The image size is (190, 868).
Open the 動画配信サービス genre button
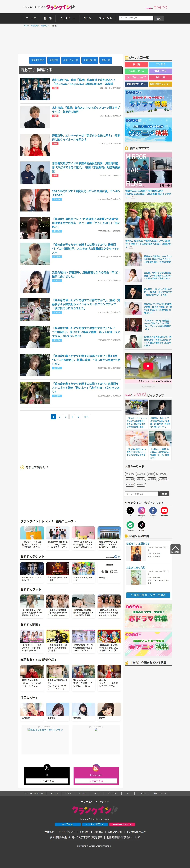coord(136,84)
